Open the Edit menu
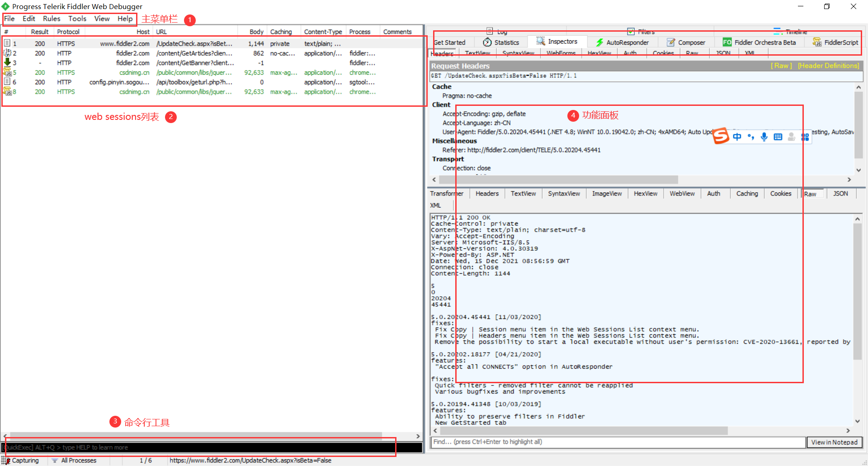 tap(29, 19)
